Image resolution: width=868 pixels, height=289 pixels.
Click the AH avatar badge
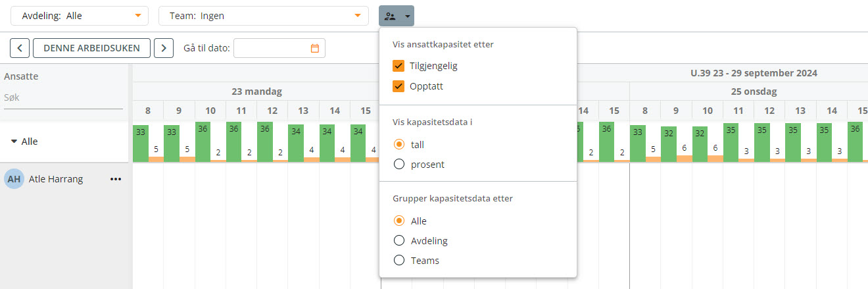click(x=14, y=179)
